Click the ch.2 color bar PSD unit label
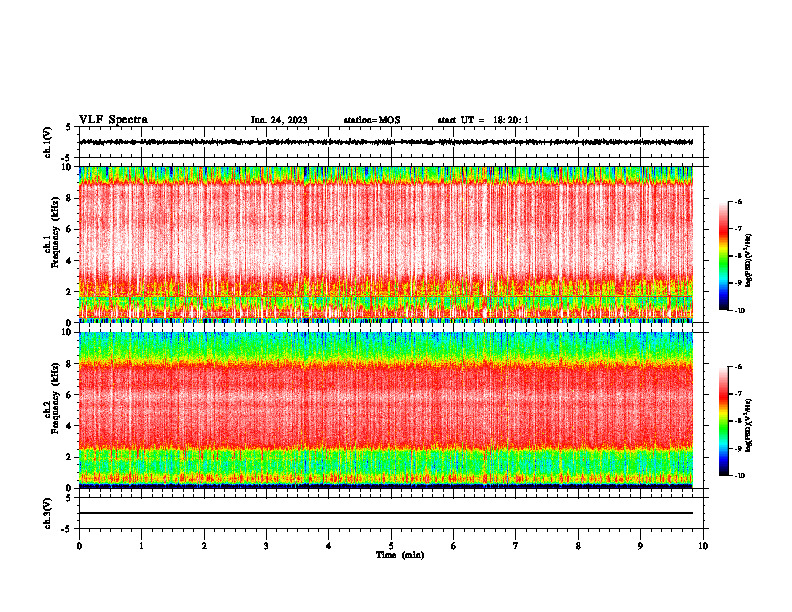The width and height of the screenshot is (792, 612). (x=749, y=425)
